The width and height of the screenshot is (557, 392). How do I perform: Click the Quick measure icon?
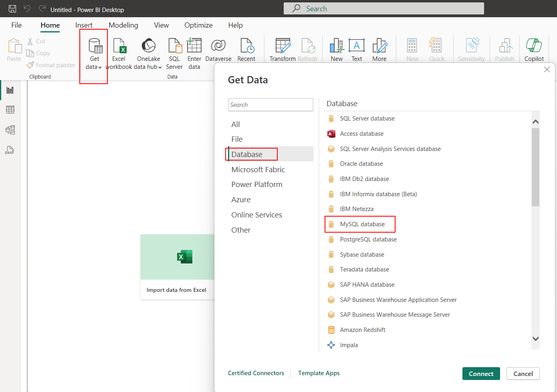point(436,46)
